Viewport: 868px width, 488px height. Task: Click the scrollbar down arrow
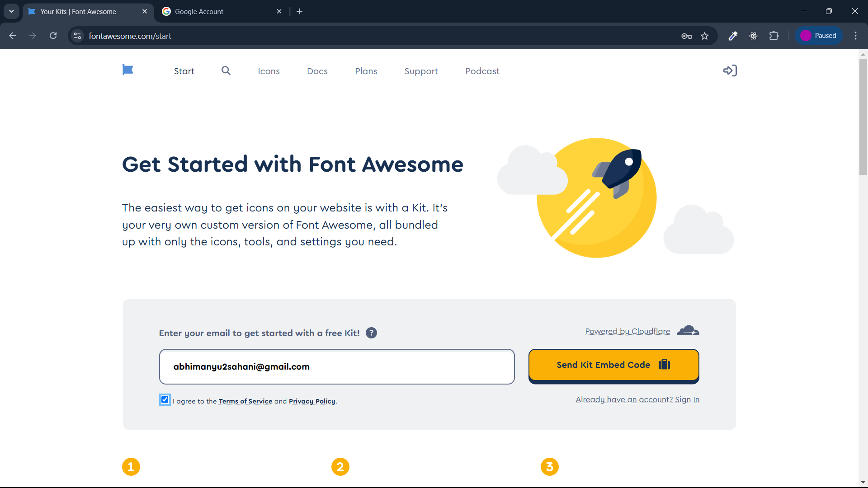point(863,483)
